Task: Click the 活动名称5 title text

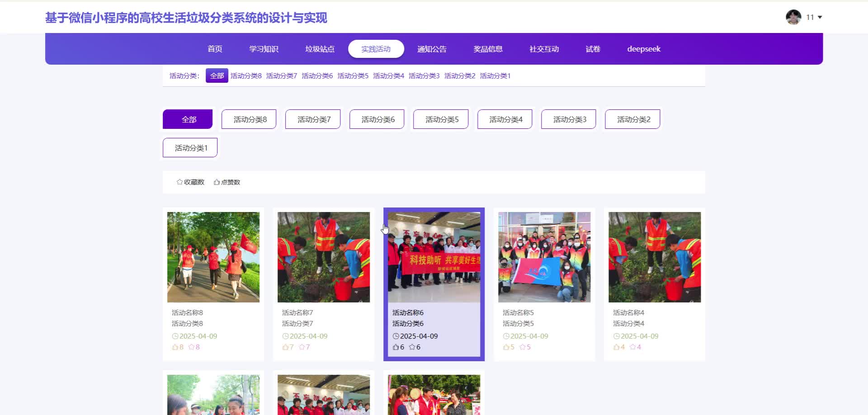Action: tap(518, 313)
